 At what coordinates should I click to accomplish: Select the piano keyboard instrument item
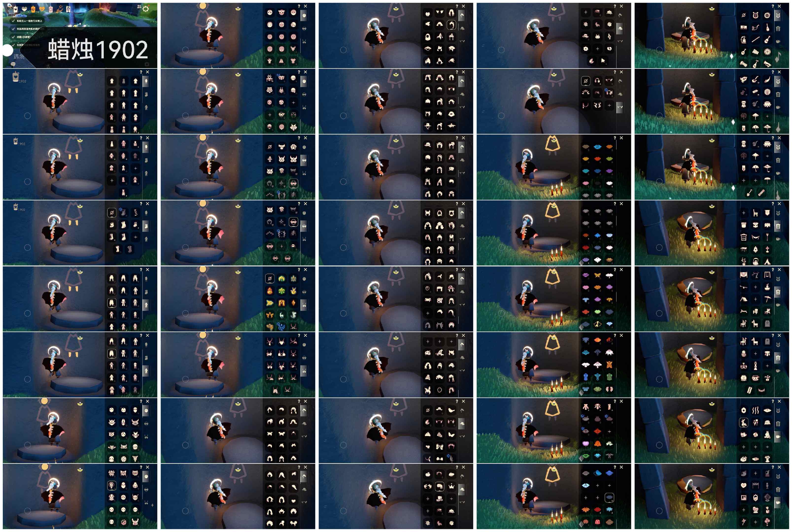(743, 28)
